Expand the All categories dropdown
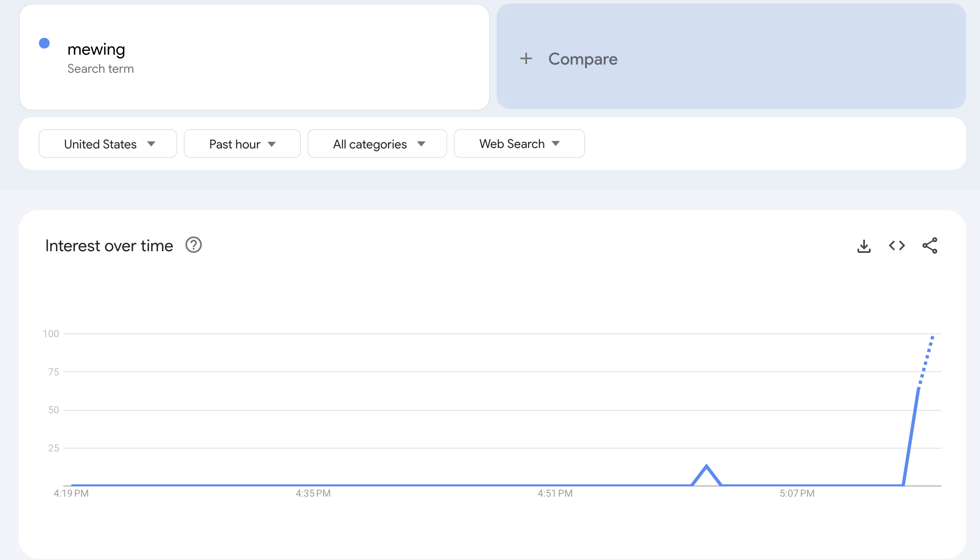 [x=377, y=144]
